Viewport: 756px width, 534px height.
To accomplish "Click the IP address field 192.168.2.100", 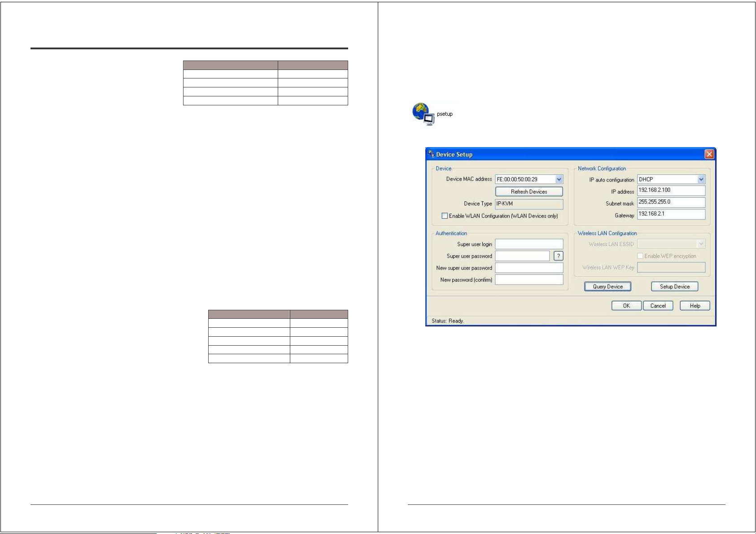I will point(671,191).
